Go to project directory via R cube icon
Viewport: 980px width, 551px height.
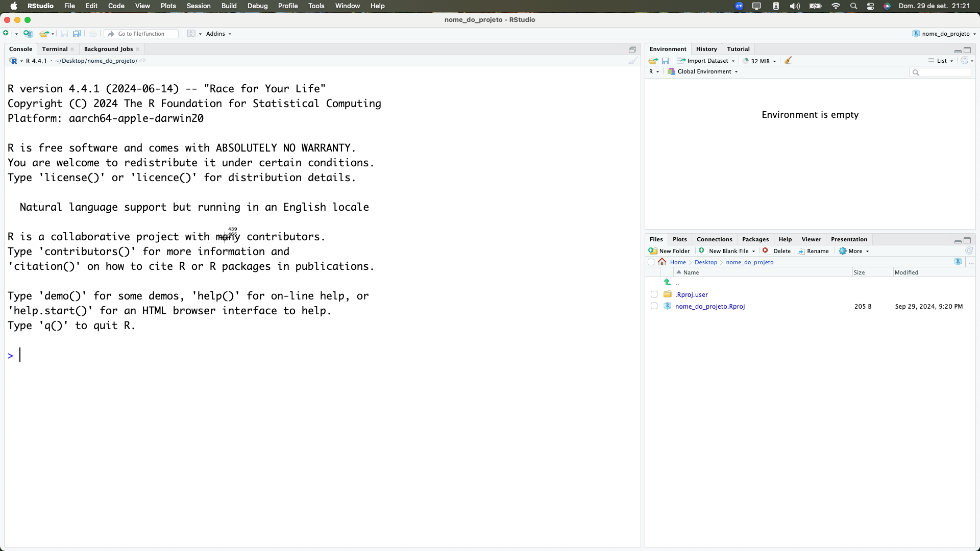coord(958,262)
